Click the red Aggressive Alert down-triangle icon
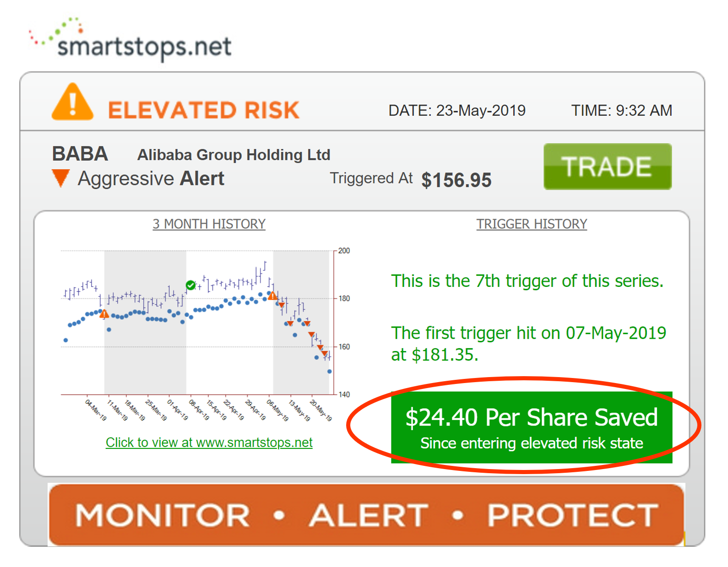The width and height of the screenshot is (728, 567). pyautogui.click(x=60, y=177)
